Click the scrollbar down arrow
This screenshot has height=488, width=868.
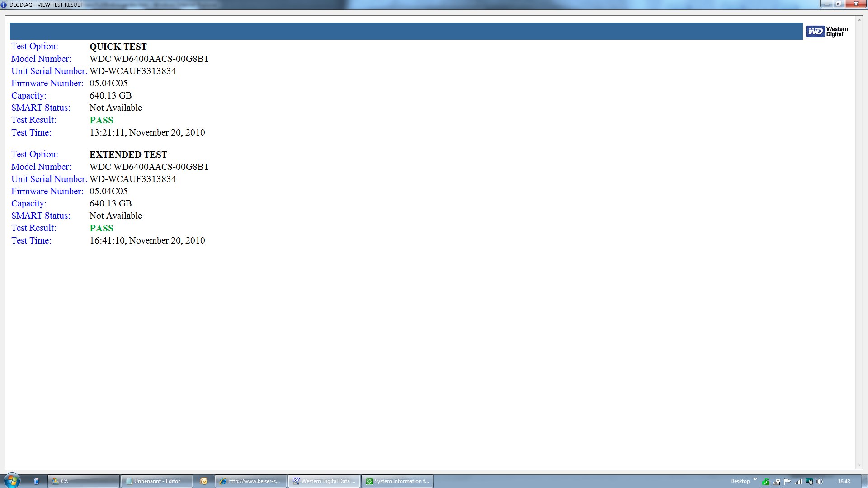859,465
